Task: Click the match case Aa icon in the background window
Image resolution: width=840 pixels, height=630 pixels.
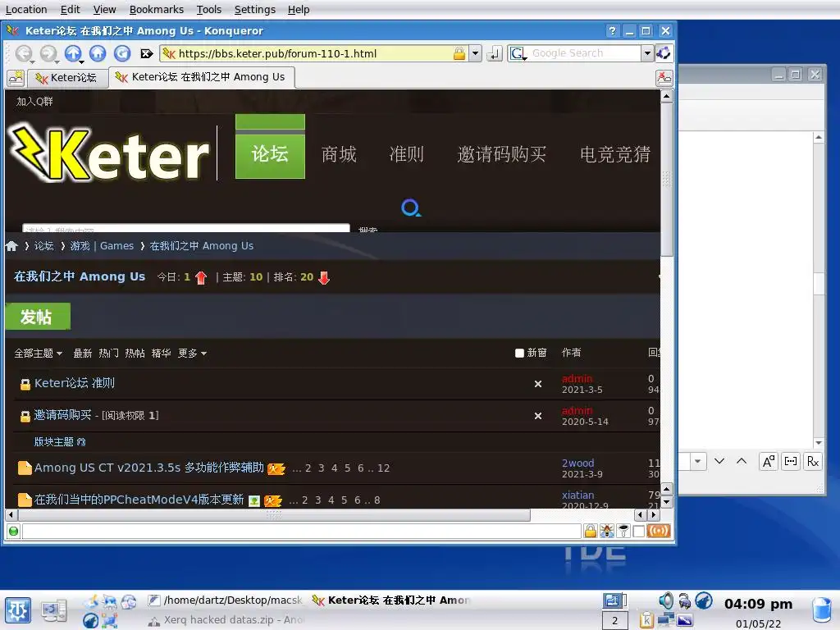Action: tap(768, 461)
